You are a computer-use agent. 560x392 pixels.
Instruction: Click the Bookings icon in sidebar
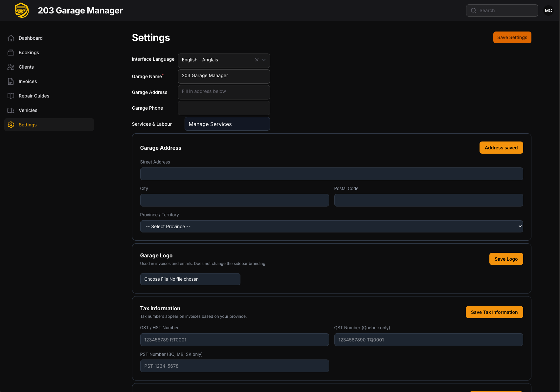tap(11, 53)
